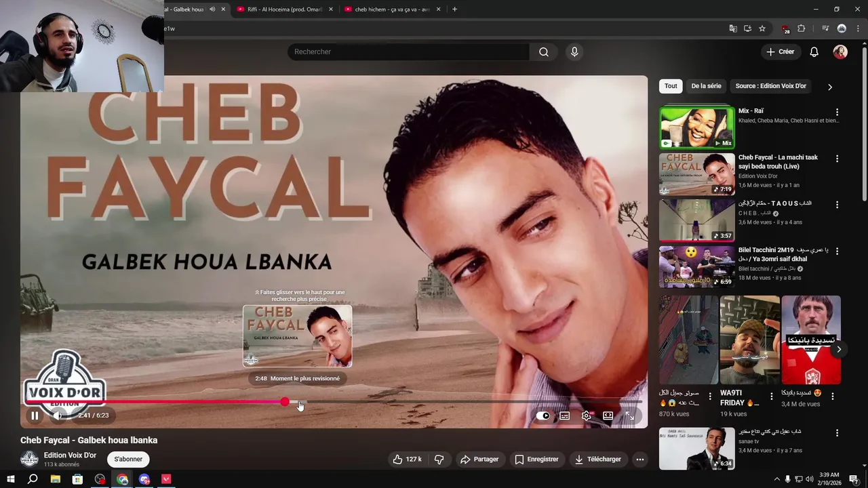
Task: Pause the video playback
Action: (x=35, y=415)
